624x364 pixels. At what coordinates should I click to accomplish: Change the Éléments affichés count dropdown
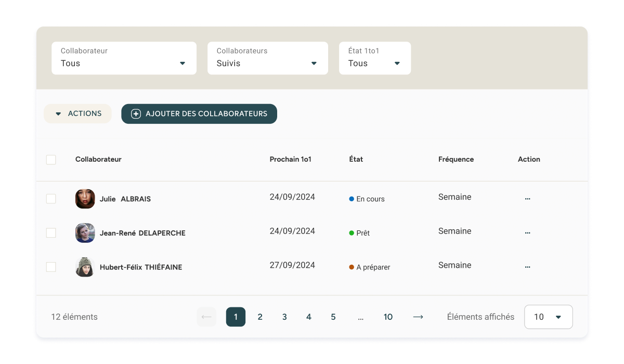(548, 317)
